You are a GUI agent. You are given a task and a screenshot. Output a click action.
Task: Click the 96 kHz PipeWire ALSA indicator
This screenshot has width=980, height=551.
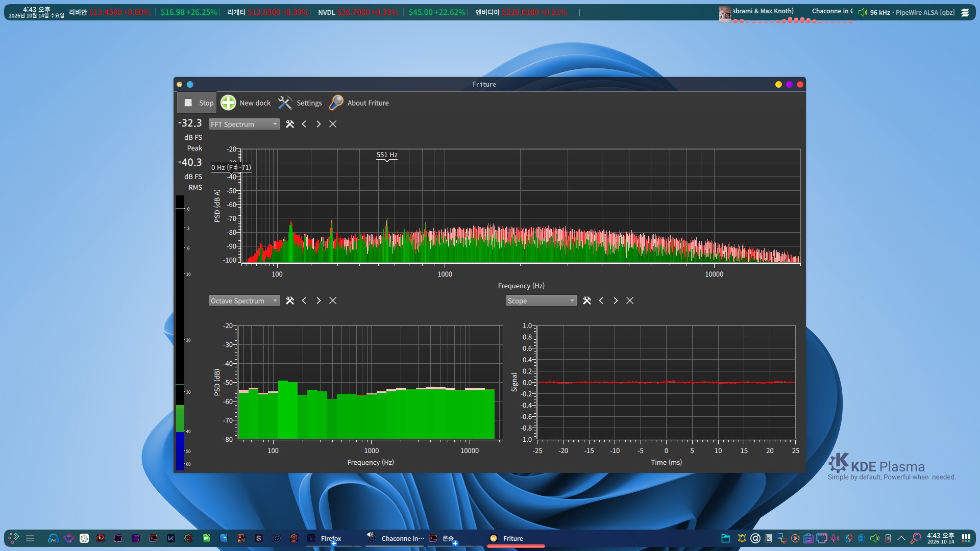tap(906, 12)
